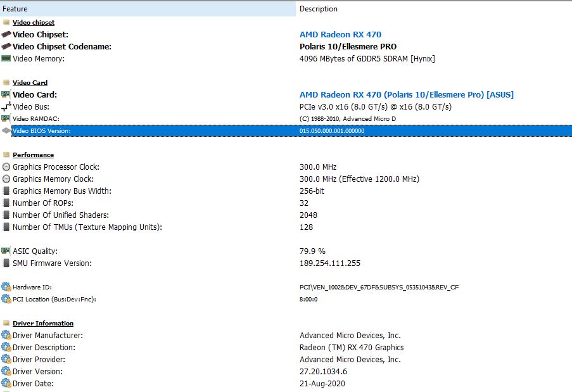
Task: Select the PCIe v3.0 x16 bus value
Action: 376,107
